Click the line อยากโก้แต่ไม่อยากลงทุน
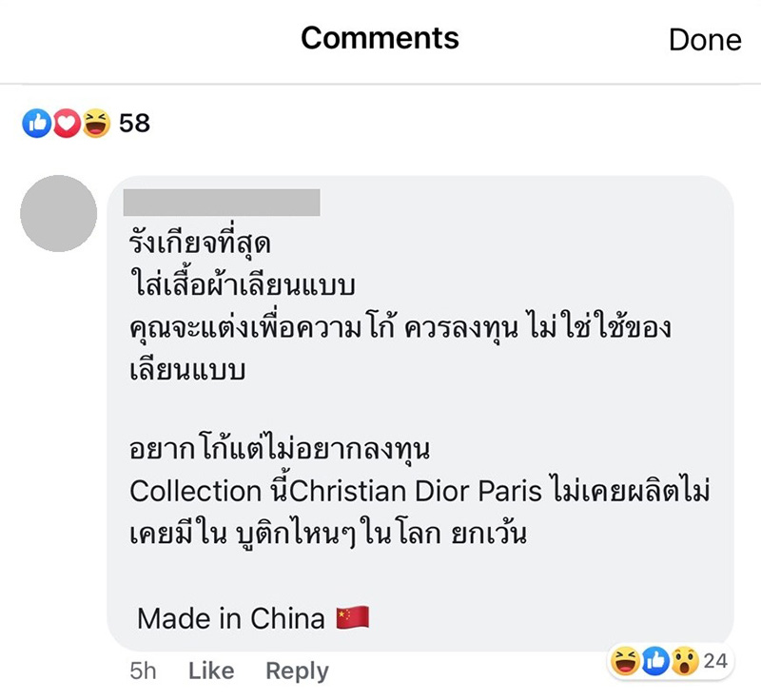This screenshot has height=700, width=761. coord(280,449)
